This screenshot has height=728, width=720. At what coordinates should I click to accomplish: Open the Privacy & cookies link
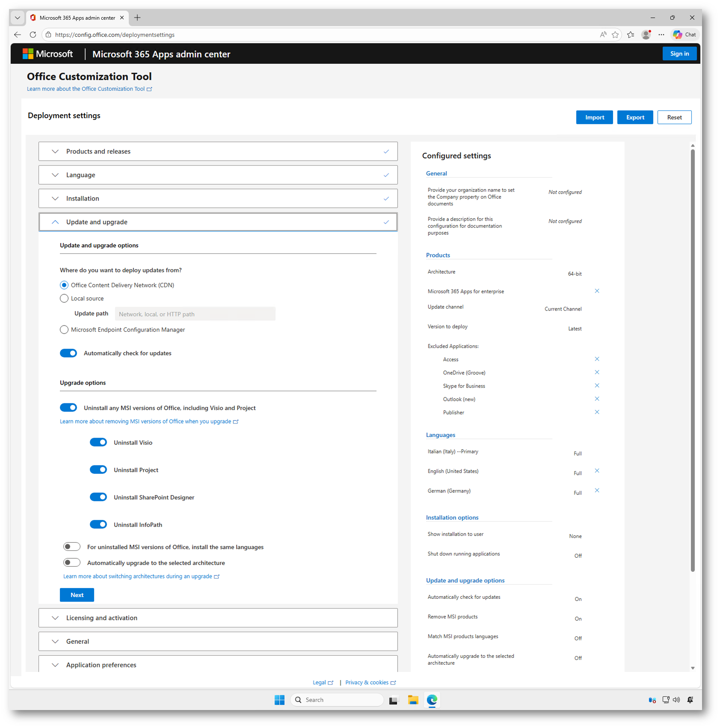370,682
